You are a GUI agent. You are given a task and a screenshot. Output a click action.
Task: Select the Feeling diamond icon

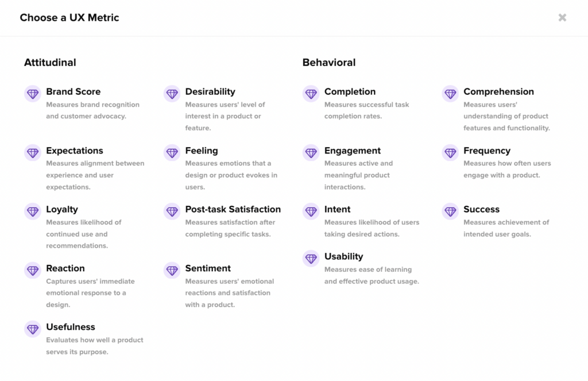coord(172,153)
